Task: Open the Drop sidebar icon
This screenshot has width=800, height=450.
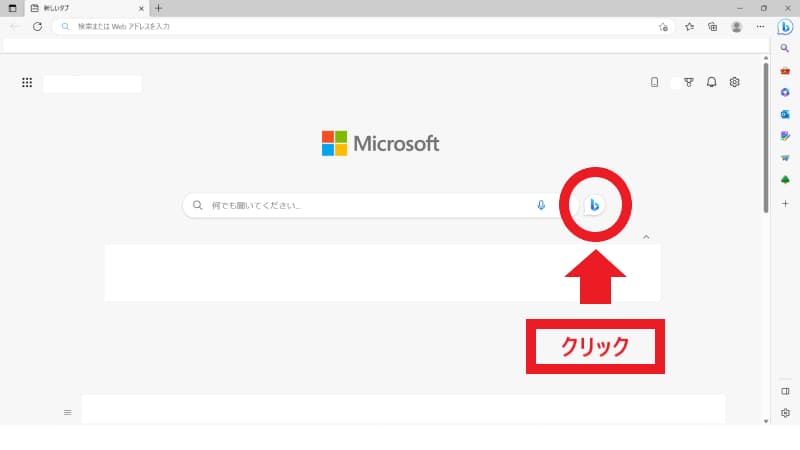Action: coord(785,158)
